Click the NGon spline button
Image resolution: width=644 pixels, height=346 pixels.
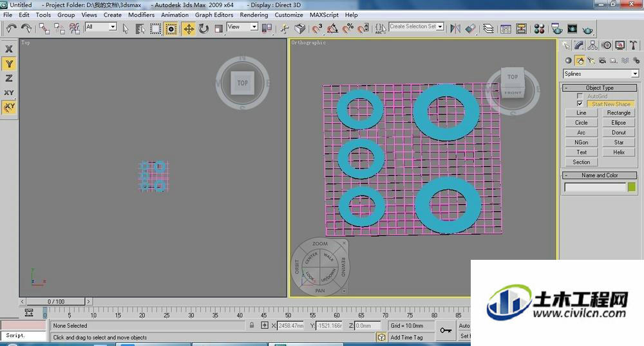(x=581, y=142)
